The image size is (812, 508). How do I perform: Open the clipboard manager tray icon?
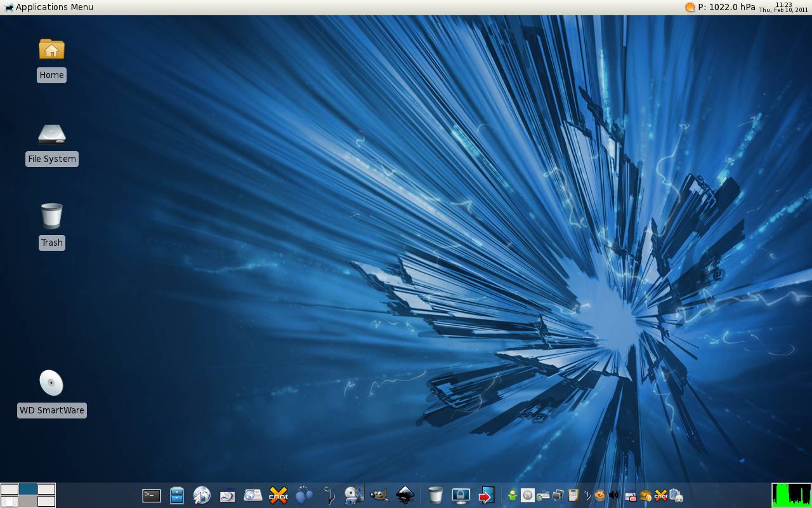573,495
